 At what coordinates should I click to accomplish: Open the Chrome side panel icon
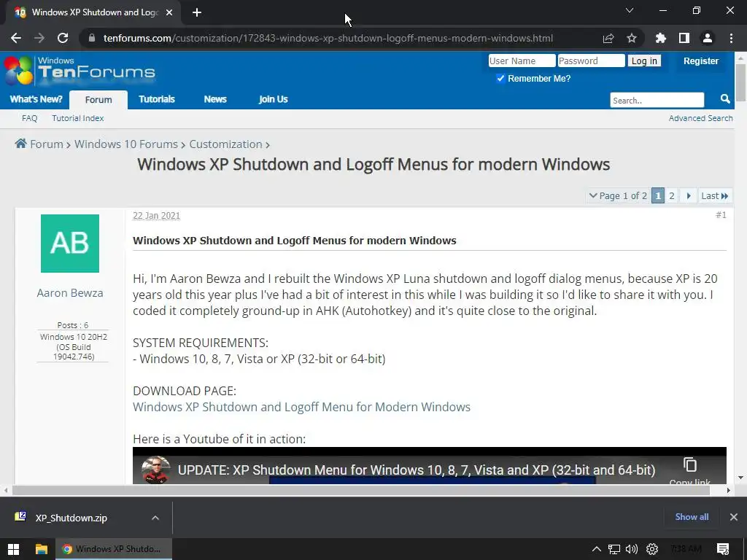684,38
